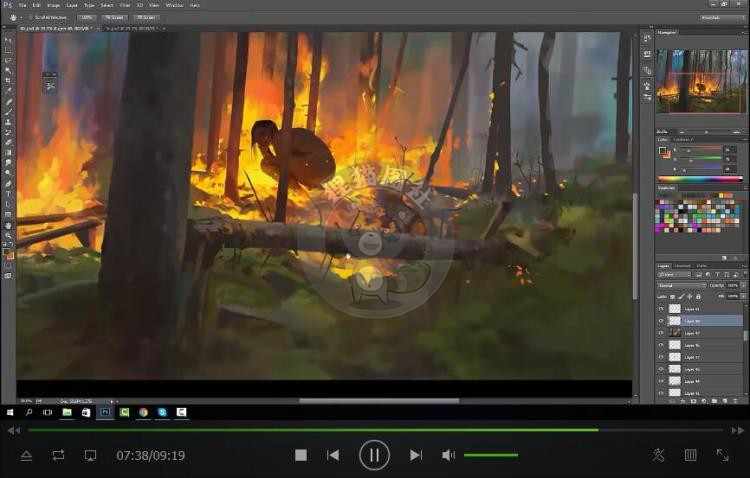Click the 100% button in options bar
This screenshot has width=750, height=478.
click(x=87, y=17)
